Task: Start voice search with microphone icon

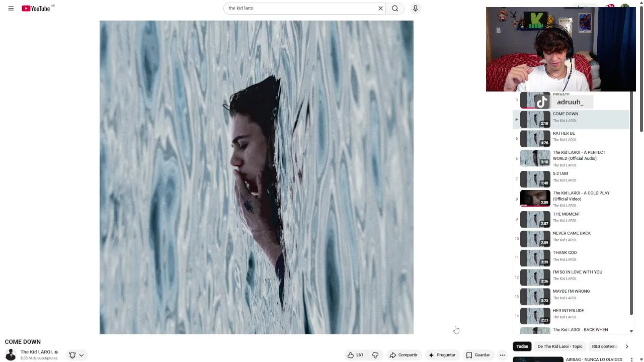Action: [x=415, y=8]
